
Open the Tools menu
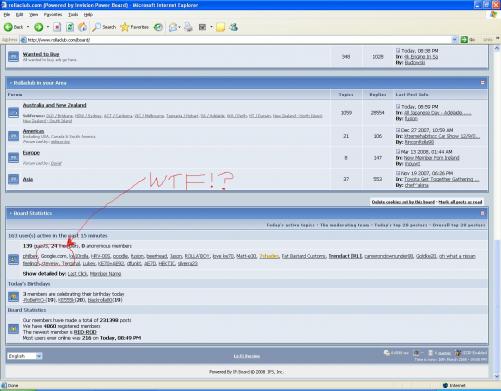click(x=73, y=15)
